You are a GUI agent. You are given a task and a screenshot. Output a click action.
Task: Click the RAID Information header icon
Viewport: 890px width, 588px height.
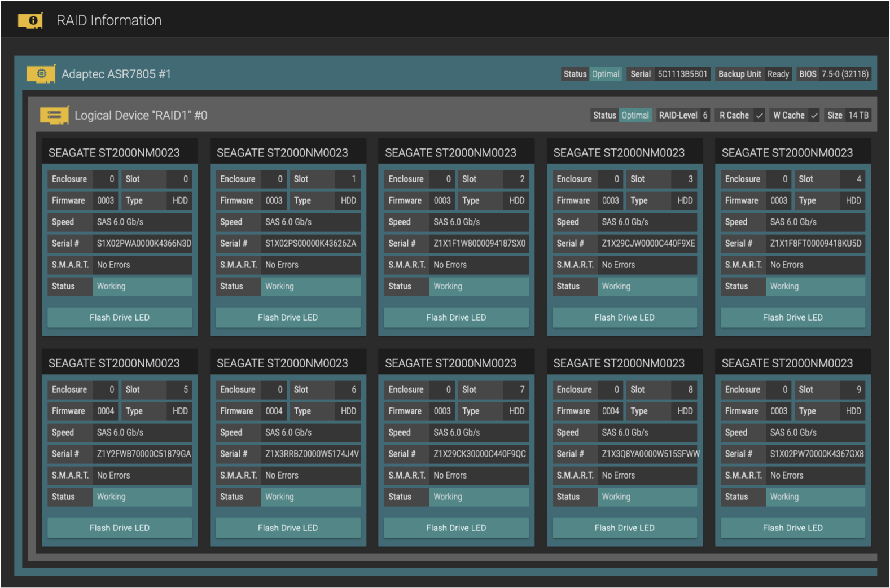(x=30, y=21)
